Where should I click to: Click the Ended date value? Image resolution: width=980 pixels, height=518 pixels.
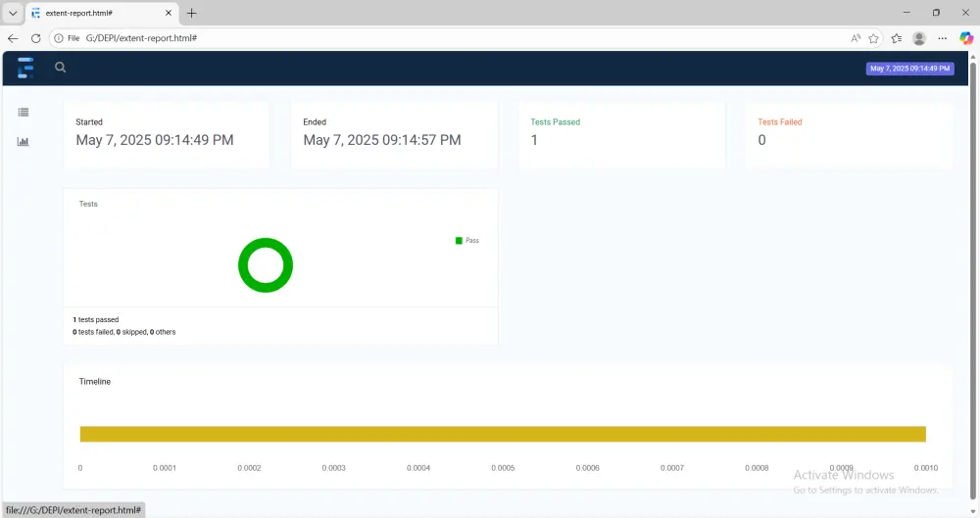tap(382, 140)
